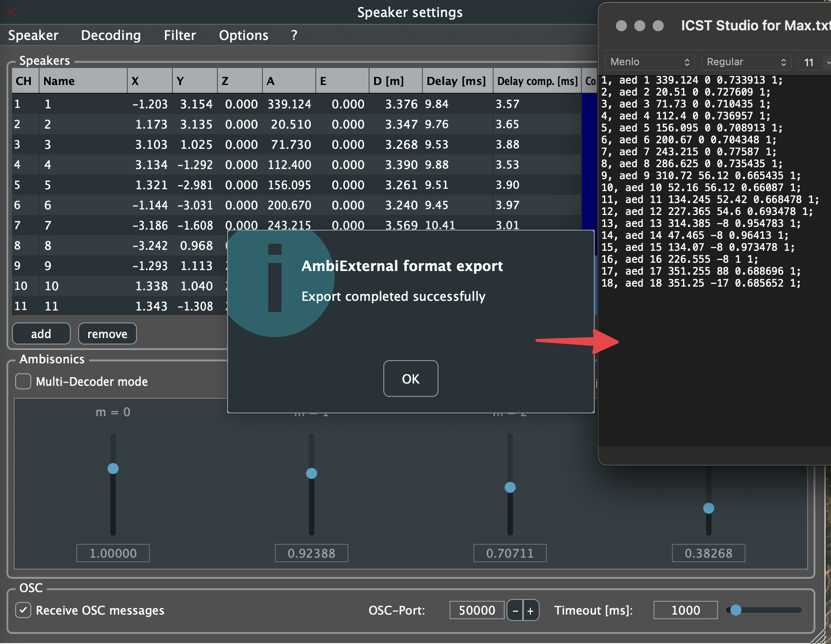Open the Options menu

tap(244, 35)
